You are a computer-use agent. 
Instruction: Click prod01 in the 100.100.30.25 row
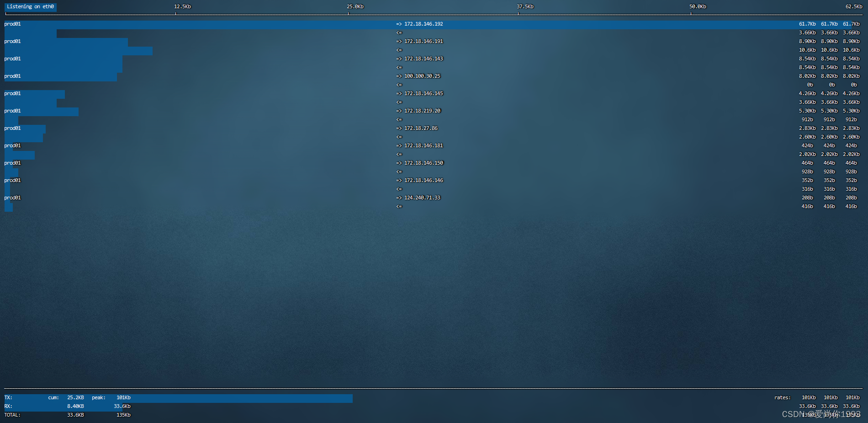tap(12, 76)
